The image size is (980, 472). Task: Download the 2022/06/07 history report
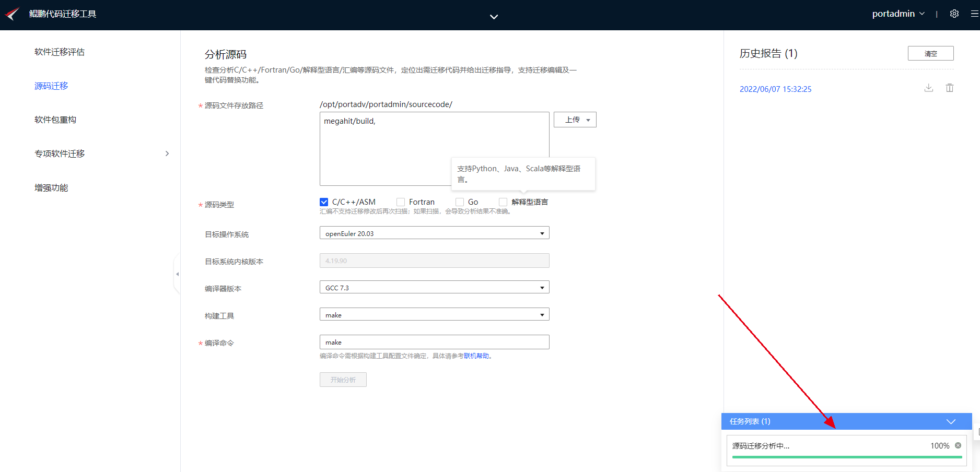(929, 88)
